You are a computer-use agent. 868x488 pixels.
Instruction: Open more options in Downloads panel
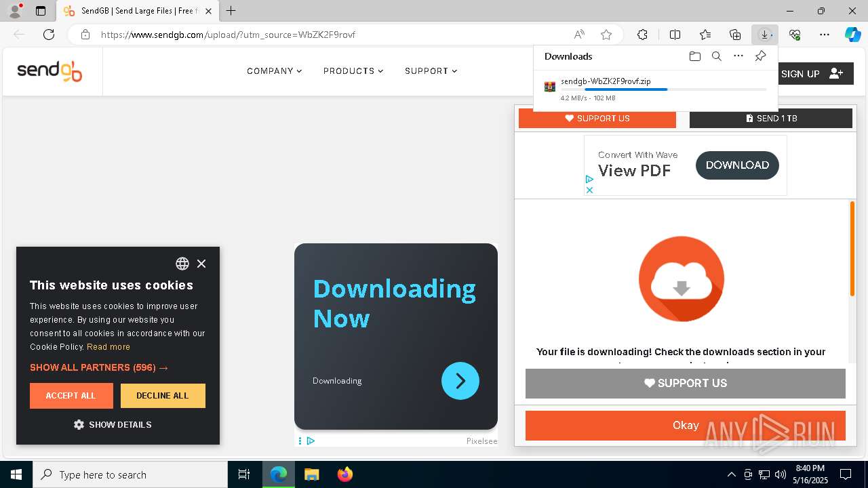tap(738, 56)
